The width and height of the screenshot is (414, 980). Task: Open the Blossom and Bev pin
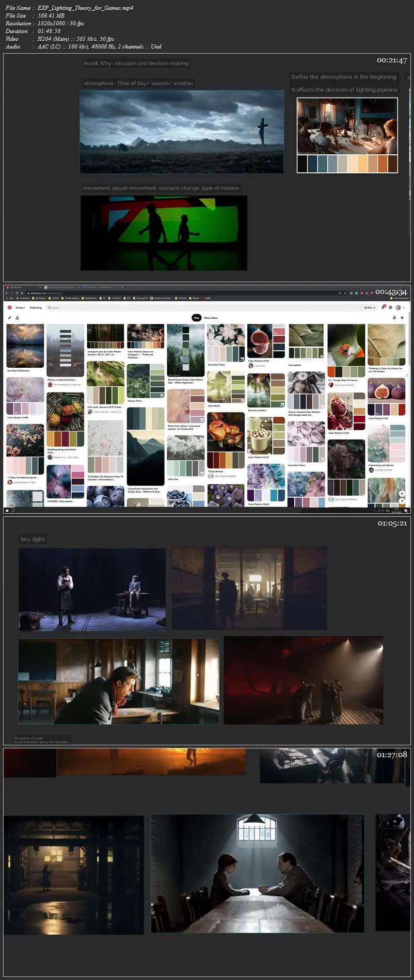[x=266, y=391]
